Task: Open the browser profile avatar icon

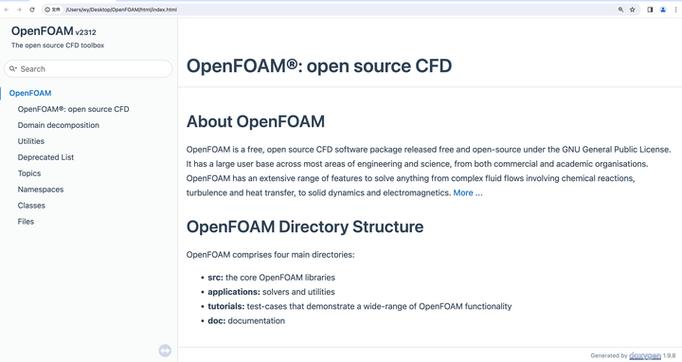Action: 663,10
